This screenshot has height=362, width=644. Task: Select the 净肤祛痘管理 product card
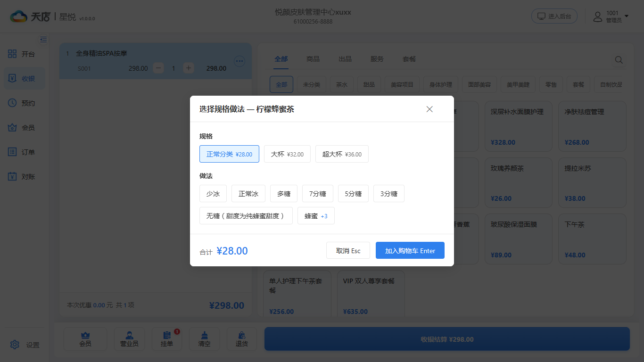[593, 126]
